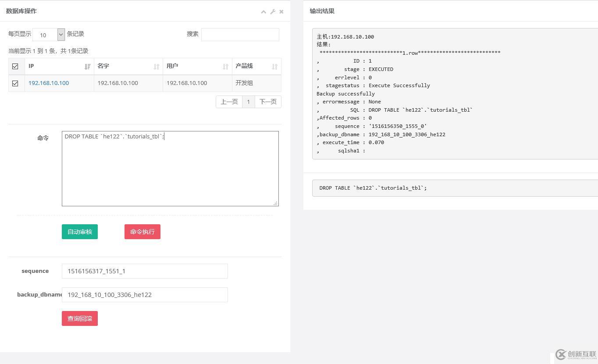The width and height of the screenshot is (598, 364).
Task: Sort table by IP column
Action: click(59, 66)
